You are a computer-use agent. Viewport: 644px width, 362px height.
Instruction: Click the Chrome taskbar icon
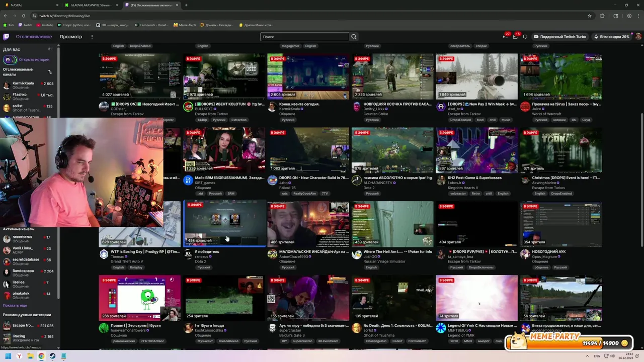click(x=41, y=356)
